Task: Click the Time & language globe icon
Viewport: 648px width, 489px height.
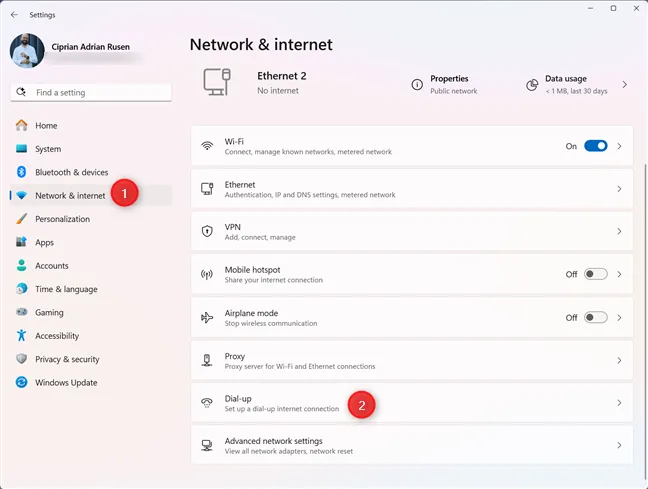Action: [x=21, y=289]
